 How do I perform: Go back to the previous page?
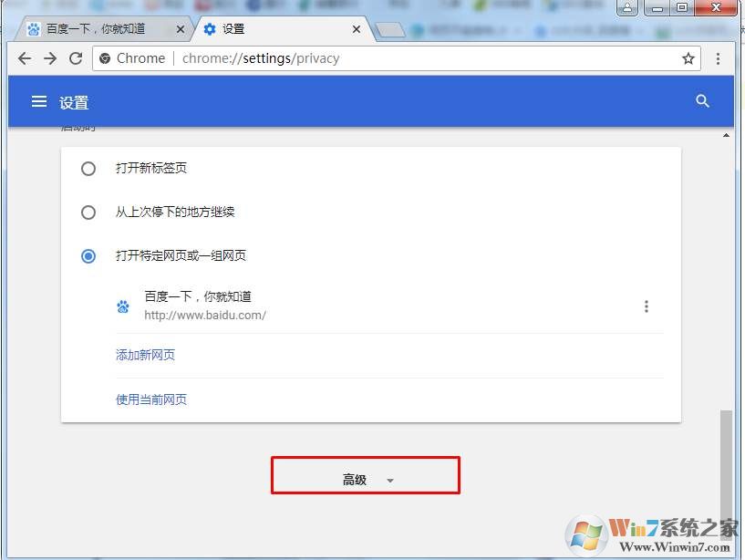[25, 58]
